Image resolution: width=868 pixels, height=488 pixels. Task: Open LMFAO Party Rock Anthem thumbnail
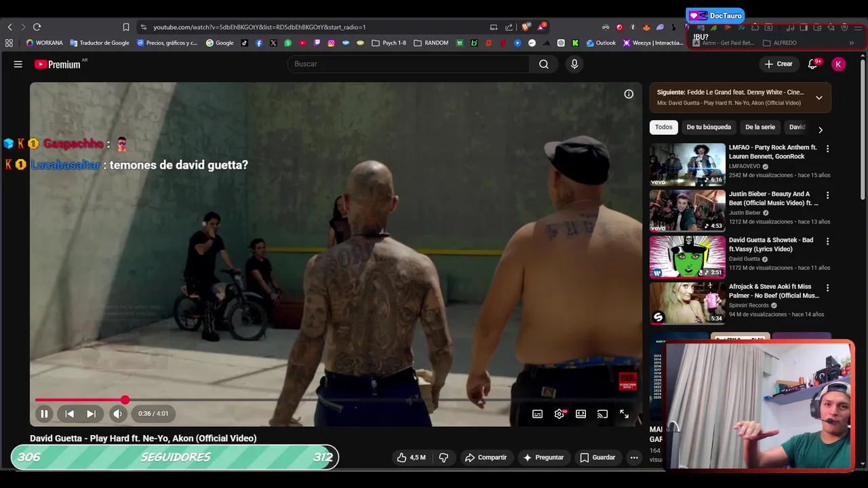[688, 164]
